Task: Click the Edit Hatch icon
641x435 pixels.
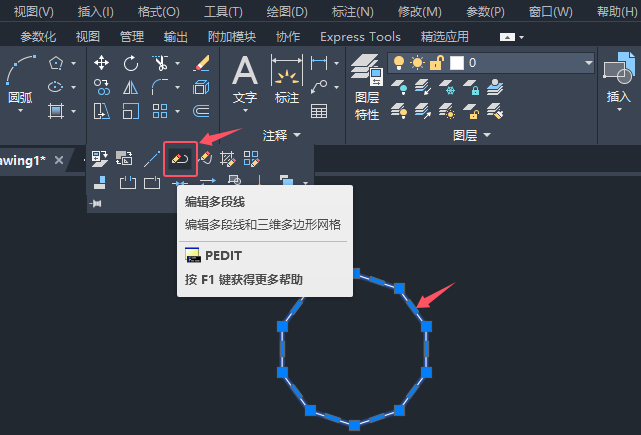Action: point(228,159)
